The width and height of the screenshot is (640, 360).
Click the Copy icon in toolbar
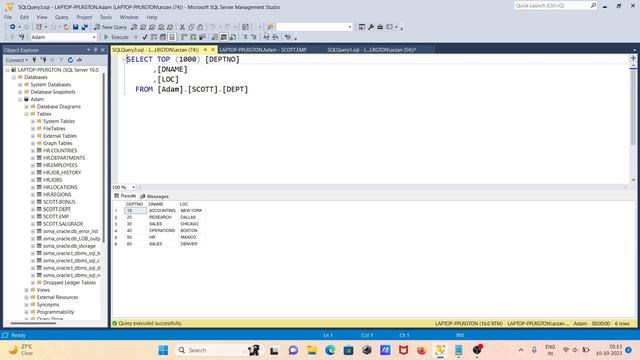[x=191, y=27]
